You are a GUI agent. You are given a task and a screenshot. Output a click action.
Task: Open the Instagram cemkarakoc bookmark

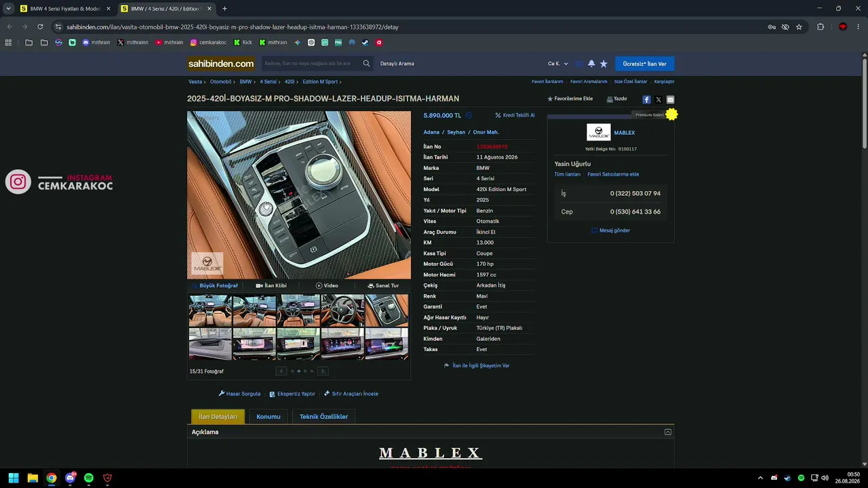coord(208,42)
